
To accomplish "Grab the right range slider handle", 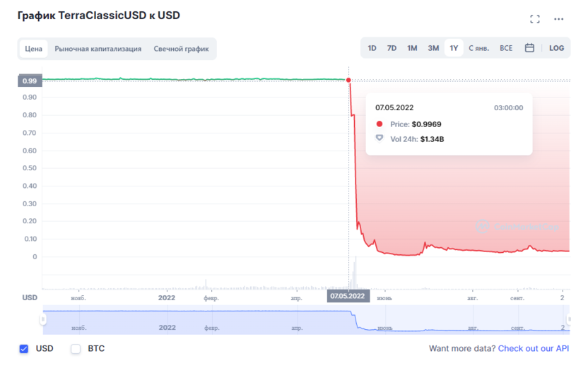I will point(569,319).
